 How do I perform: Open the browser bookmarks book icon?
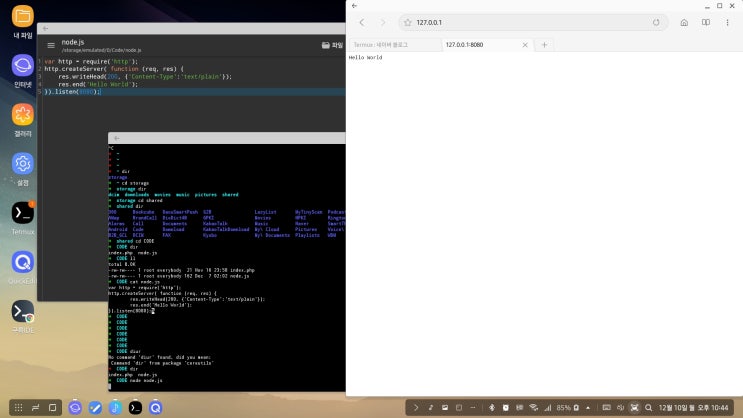[706, 22]
